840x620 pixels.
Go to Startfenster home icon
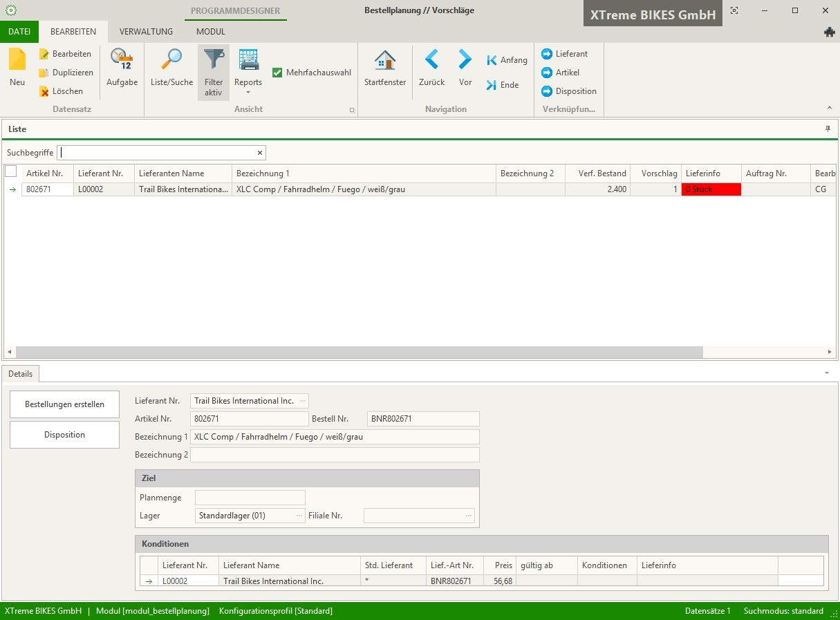tap(385, 61)
